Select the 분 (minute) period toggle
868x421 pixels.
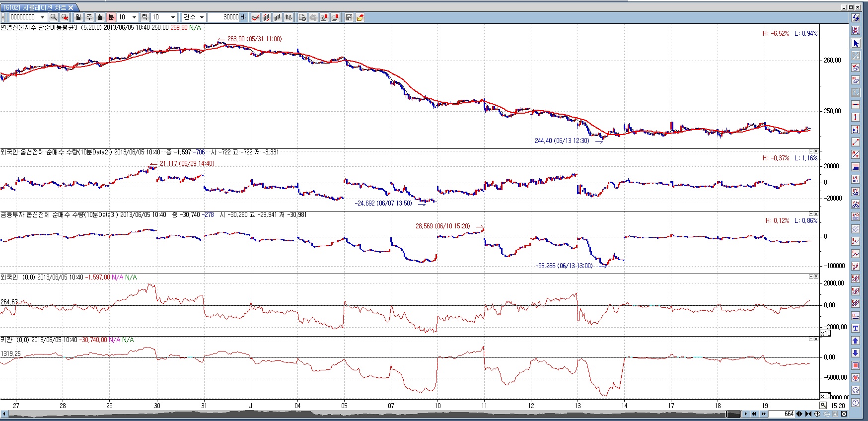[111, 17]
